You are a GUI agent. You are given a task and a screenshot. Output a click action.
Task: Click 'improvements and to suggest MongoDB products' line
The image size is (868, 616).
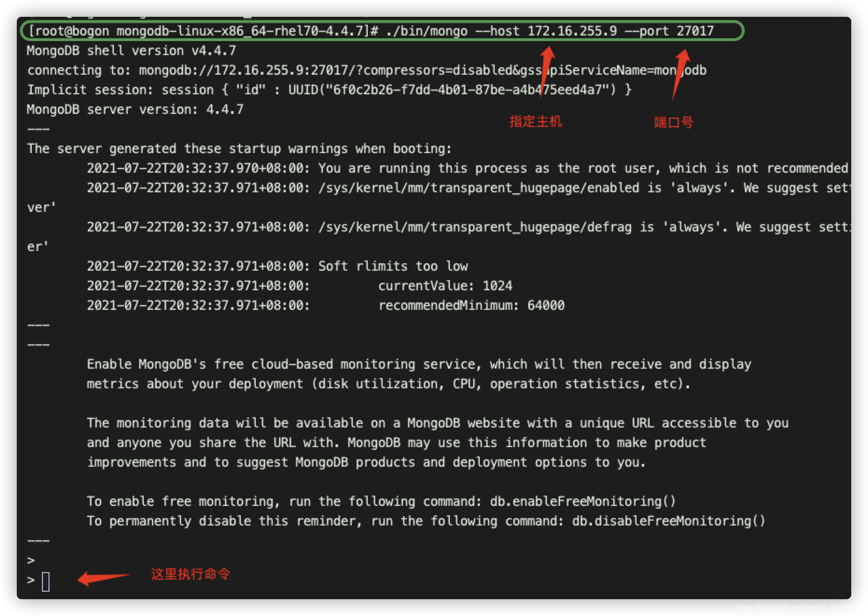(366, 462)
